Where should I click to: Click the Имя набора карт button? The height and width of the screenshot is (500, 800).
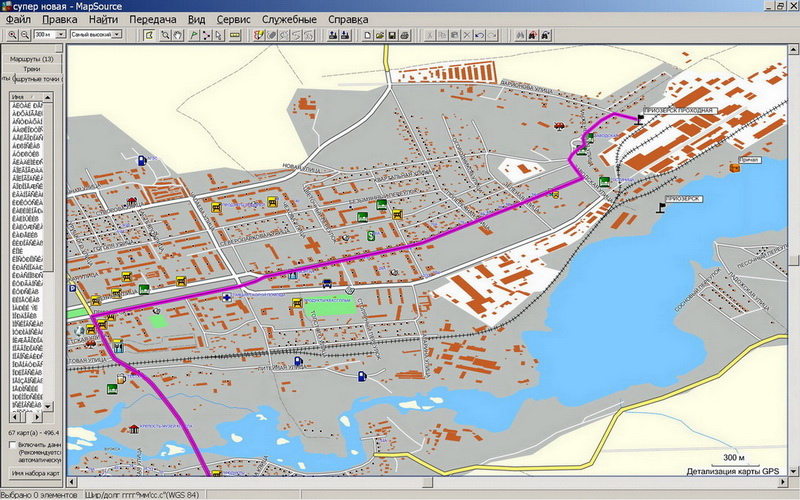pos(35,473)
